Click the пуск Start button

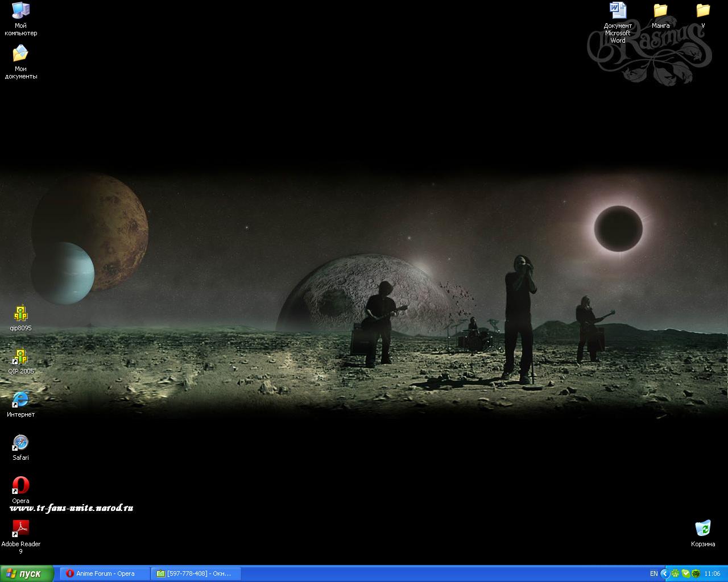click(27, 573)
